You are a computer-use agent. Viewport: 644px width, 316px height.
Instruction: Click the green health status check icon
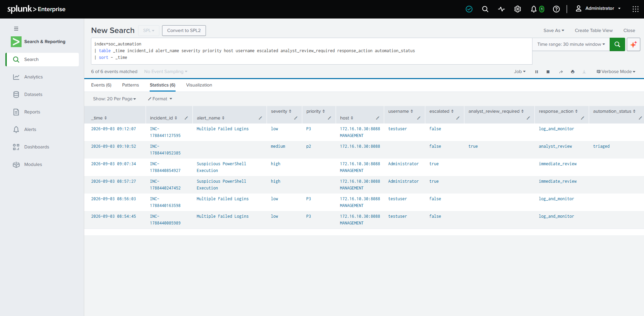point(469,9)
